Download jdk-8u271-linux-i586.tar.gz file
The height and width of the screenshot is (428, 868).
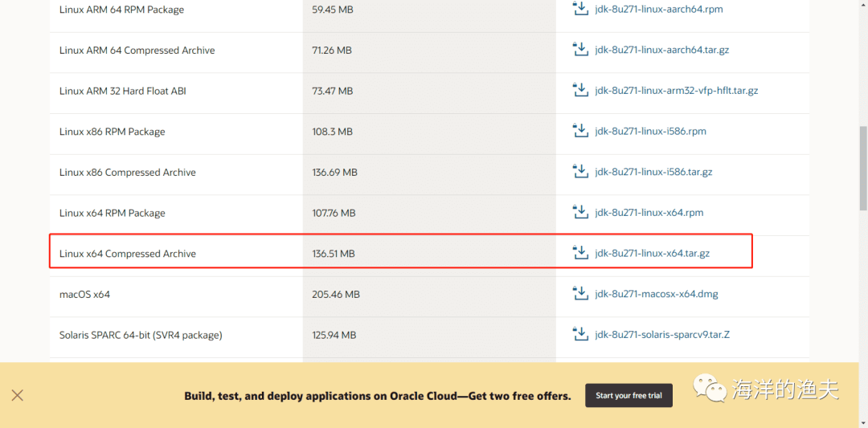[653, 172]
